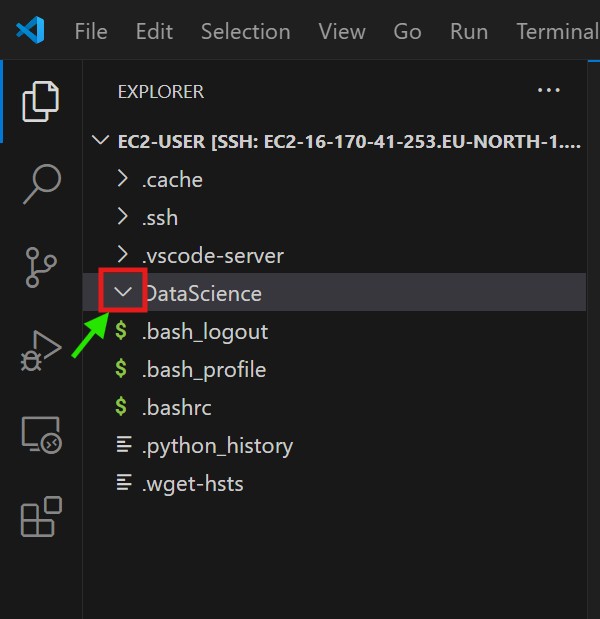Image resolution: width=600 pixels, height=619 pixels.
Task: Open the .wget-hsts file
Action: tap(192, 484)
